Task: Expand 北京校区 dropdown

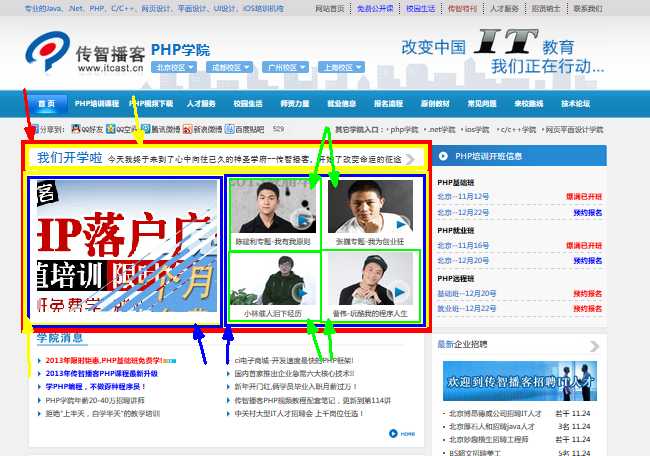Action: (x=174, y=67)
